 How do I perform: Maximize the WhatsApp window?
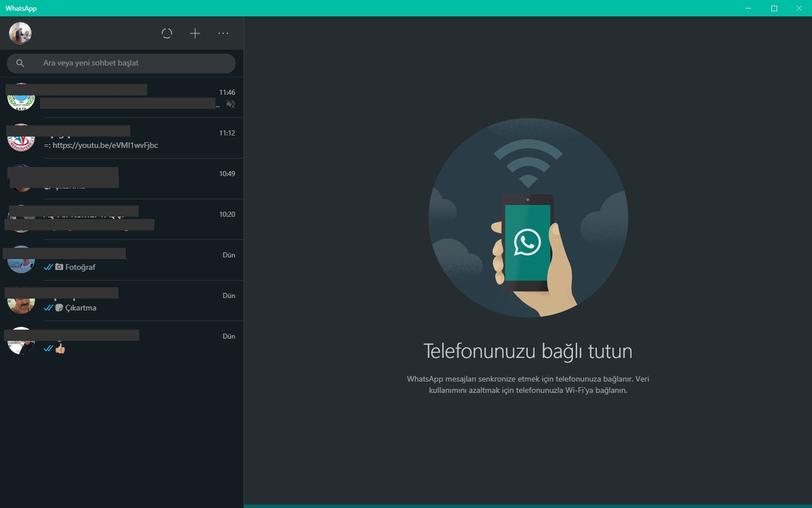(774, 8)
